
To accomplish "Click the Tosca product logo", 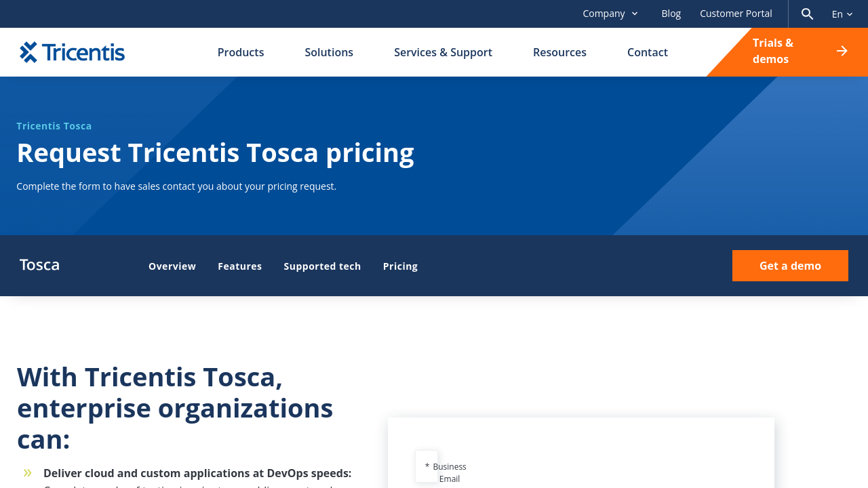I will [x=39, y=265].
